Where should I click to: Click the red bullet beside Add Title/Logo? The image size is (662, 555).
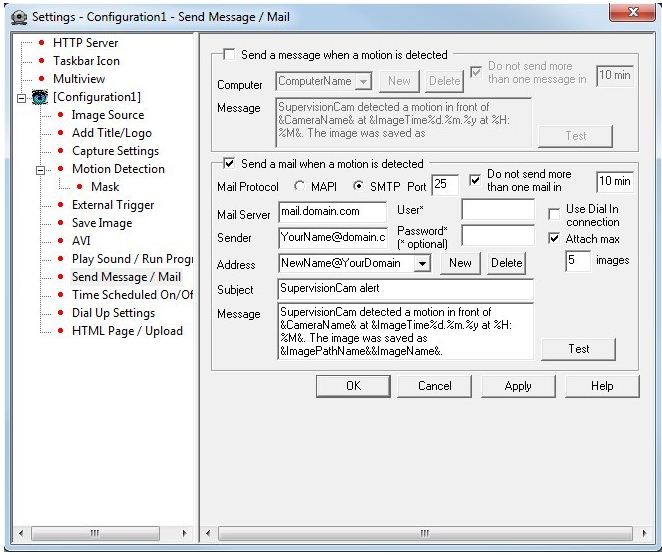[x=60, y=133]
